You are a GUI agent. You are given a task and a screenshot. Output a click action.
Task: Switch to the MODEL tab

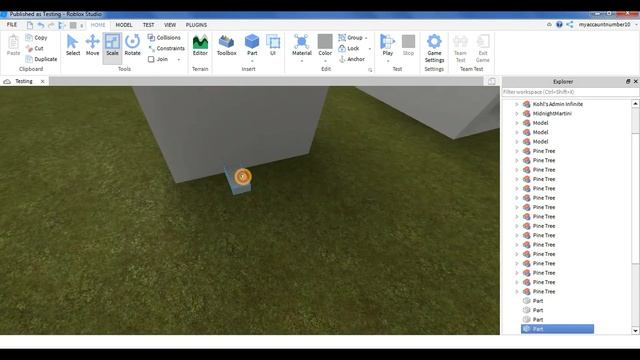[x=124, y=25]
